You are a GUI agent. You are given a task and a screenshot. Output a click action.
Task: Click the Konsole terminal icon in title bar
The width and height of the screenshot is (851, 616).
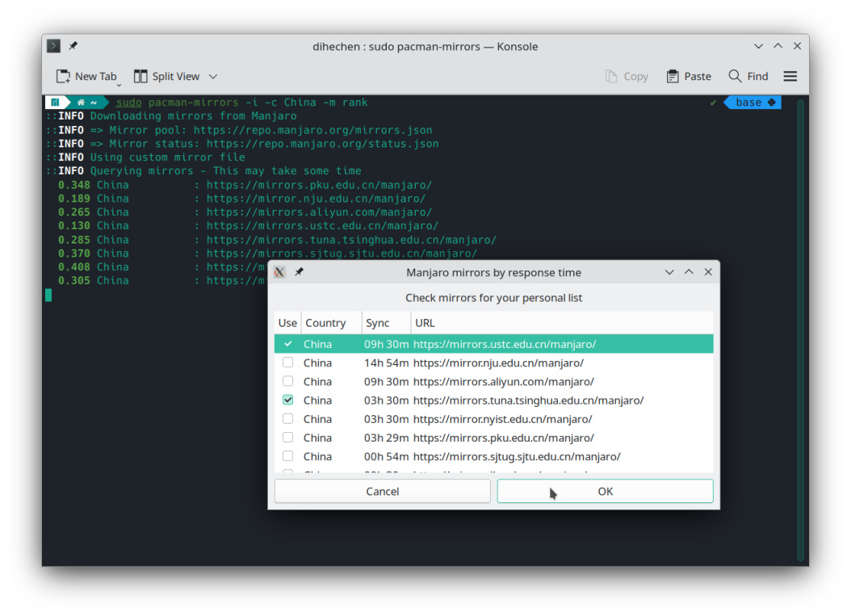53,46
